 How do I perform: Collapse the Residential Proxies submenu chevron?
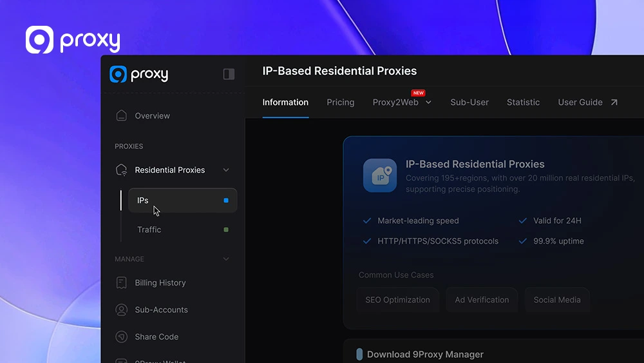226,170
